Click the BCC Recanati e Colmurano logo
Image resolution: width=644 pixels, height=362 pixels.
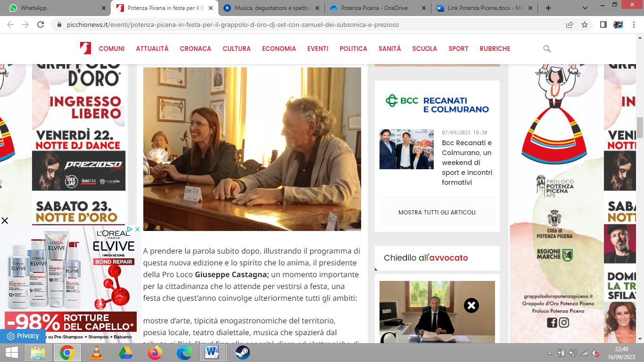click(437, 104)
